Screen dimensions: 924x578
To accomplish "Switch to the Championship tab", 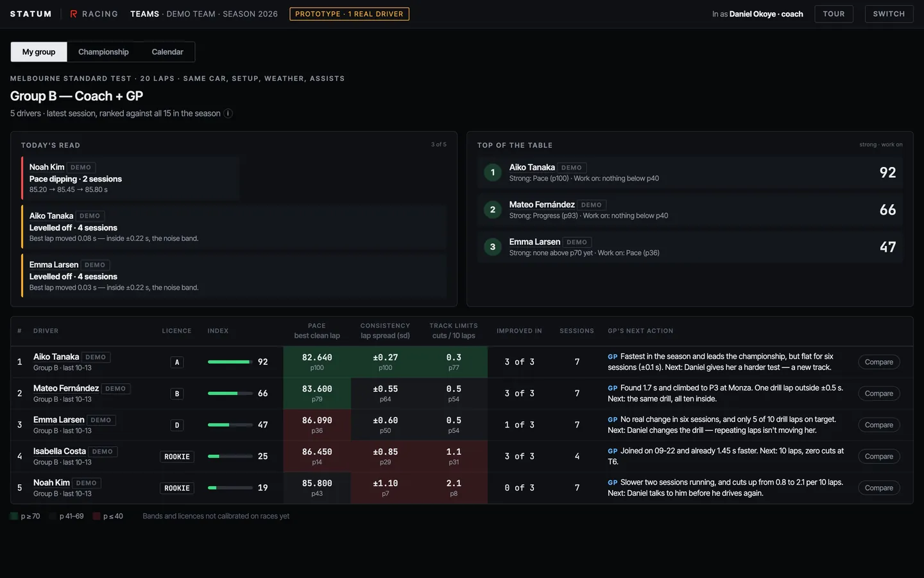I will (x=103, y=52).
